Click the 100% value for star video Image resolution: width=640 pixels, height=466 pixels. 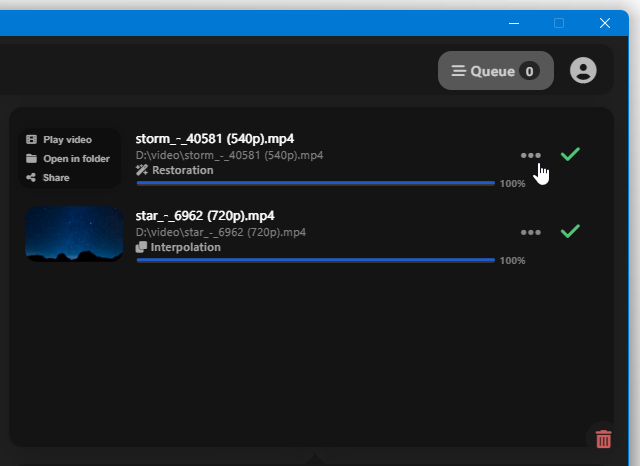513,260
